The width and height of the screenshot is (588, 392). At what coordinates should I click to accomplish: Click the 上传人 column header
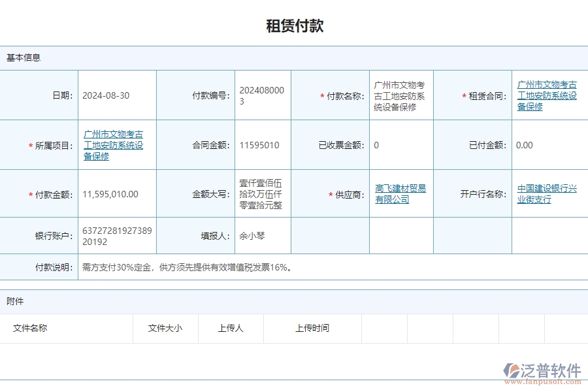click(x=231, y=329)
